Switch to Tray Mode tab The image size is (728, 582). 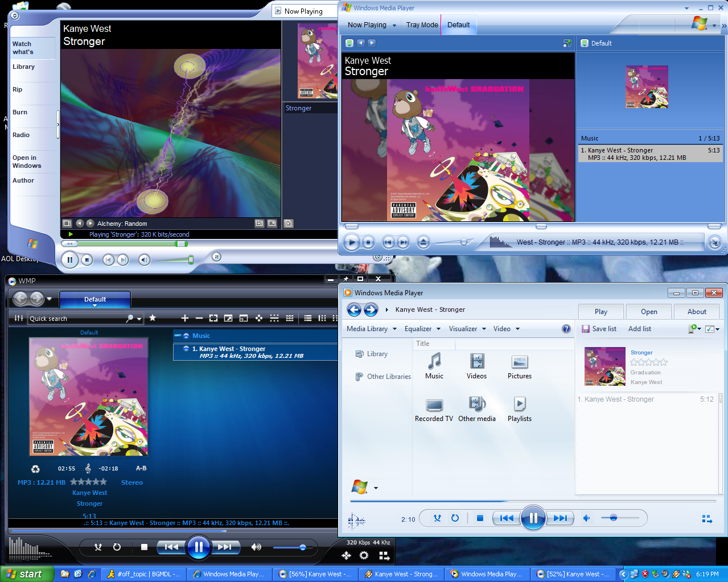point(422,25)
